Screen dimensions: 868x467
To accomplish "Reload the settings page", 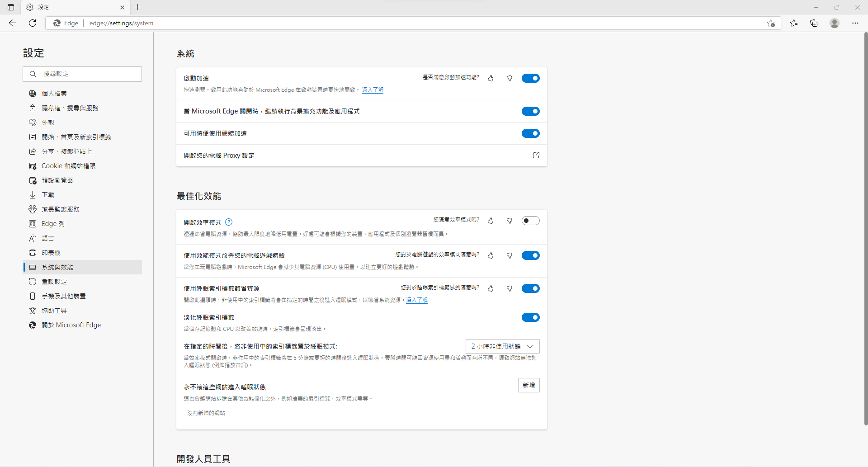I will coord(33,23).
